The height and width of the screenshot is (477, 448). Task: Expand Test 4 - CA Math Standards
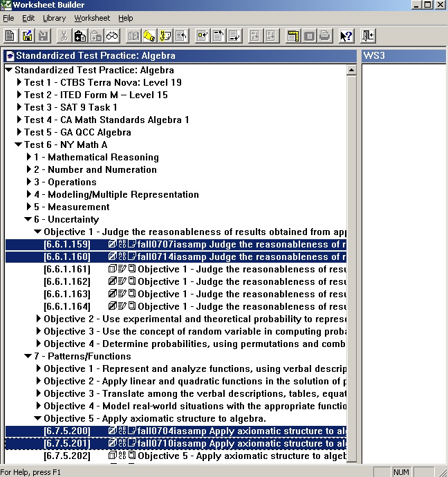(x=19, y=120)
